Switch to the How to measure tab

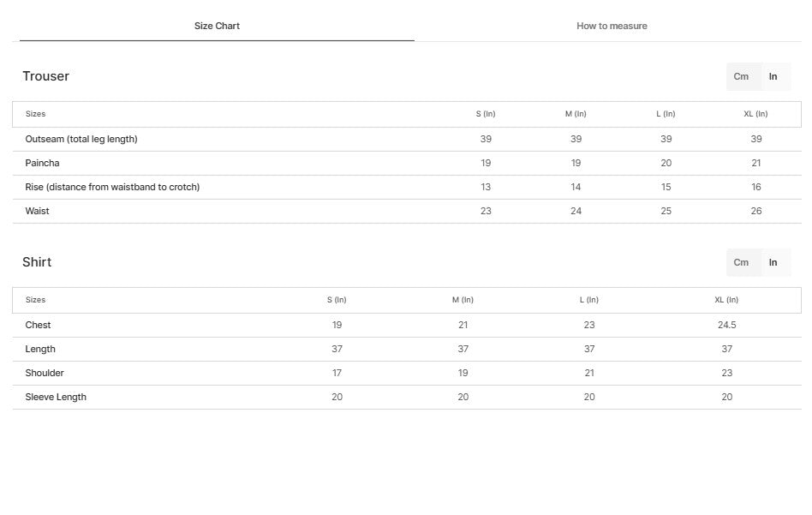click(x=612, y=26)
